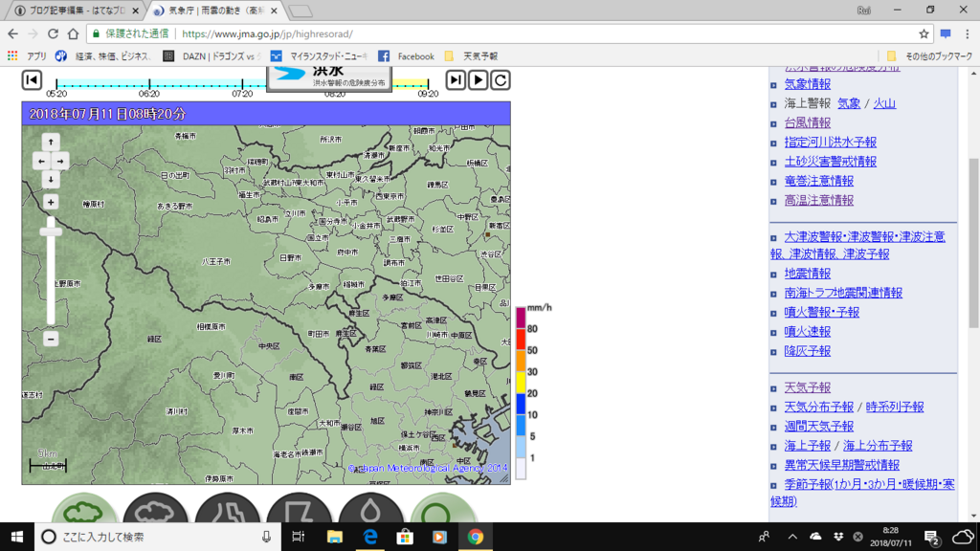Select the dark cloud layer button
This screenshot has width=980, height=551.
click(156, 509)
